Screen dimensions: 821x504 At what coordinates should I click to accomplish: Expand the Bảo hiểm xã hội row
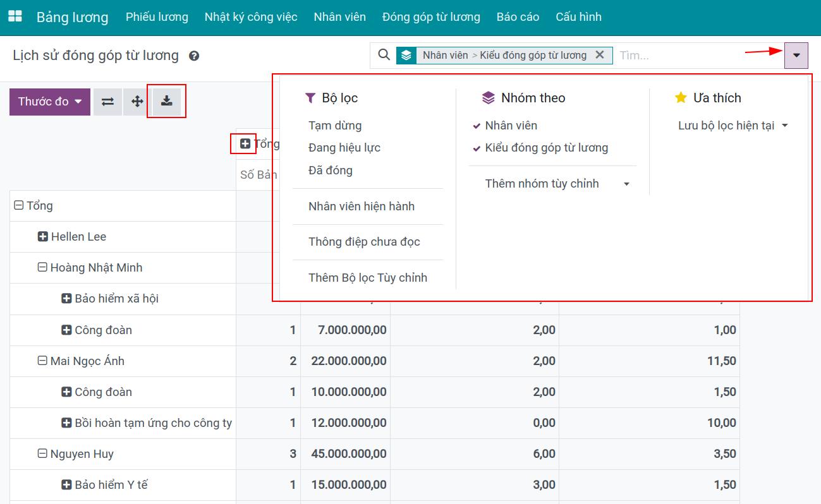click(x=66, y=299)
